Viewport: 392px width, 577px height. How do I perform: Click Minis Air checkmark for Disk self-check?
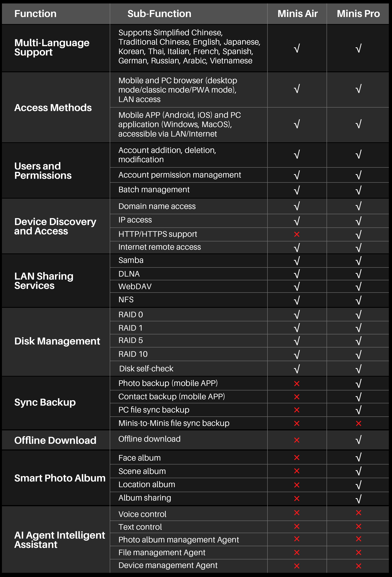(297, 369)
